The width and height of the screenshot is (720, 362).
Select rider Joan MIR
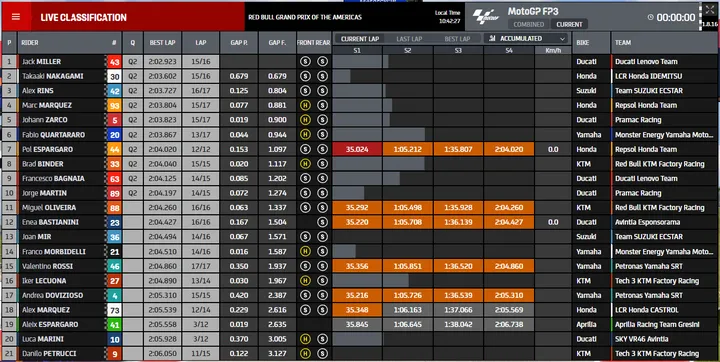click(36, 237)
